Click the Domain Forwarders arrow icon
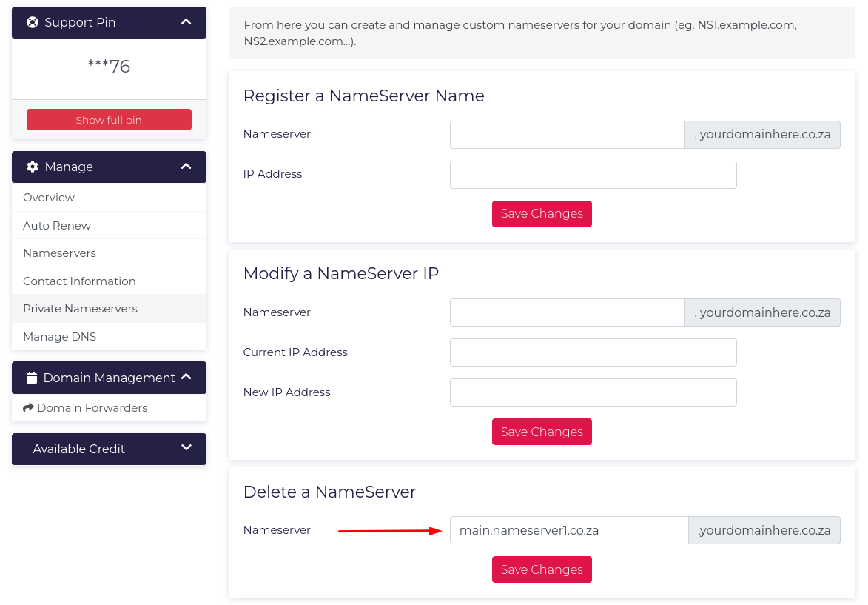This screenshot has width=868, height=605. [x=29, y=408]
